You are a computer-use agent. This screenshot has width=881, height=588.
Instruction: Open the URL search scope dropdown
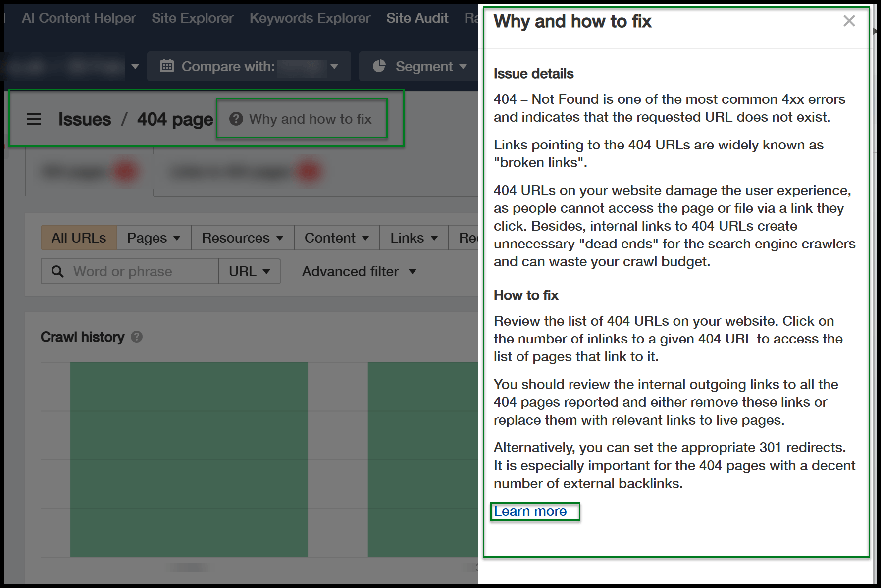tap(250, 271)
